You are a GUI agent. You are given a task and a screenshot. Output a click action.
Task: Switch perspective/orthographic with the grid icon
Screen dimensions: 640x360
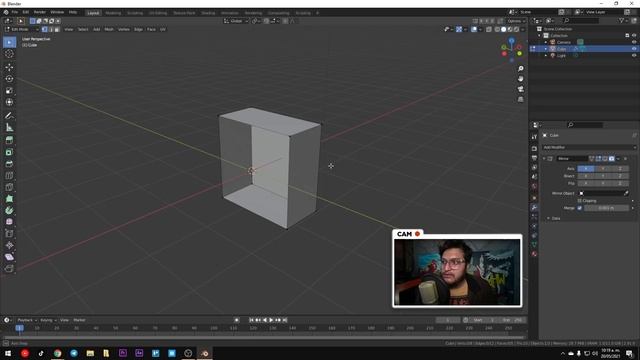point(520,99)
